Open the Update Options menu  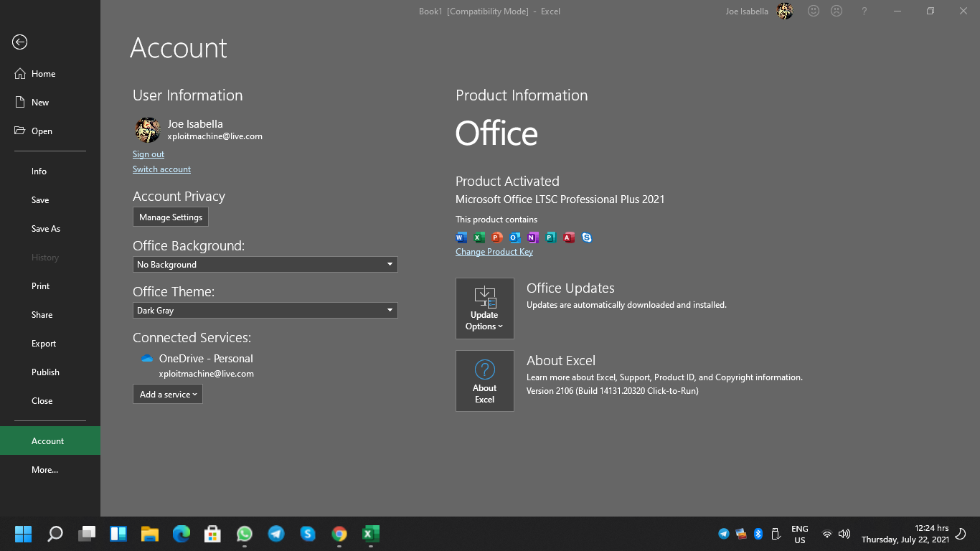485,309
